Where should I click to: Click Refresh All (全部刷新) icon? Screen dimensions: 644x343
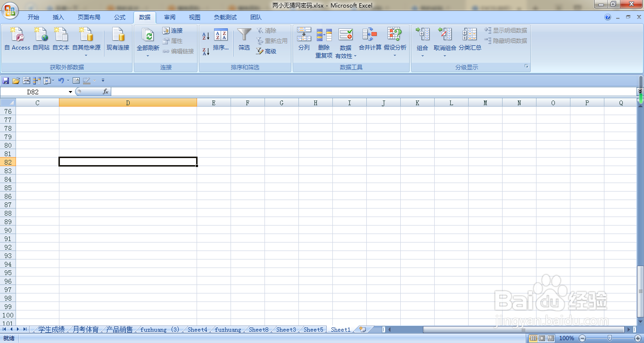(x=148, y=35)
